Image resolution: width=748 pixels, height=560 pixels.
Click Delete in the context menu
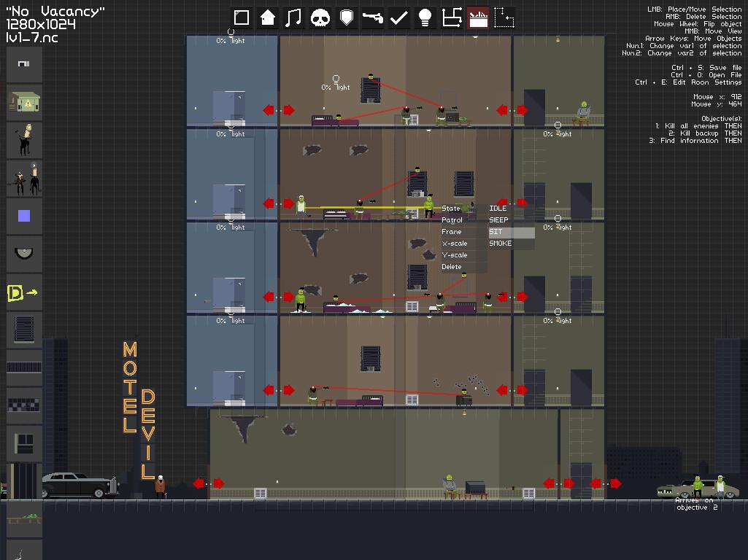[450, 267]
